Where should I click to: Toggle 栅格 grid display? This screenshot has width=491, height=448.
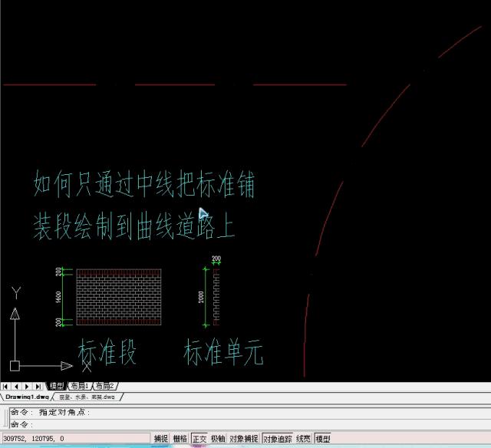(180, 439)
